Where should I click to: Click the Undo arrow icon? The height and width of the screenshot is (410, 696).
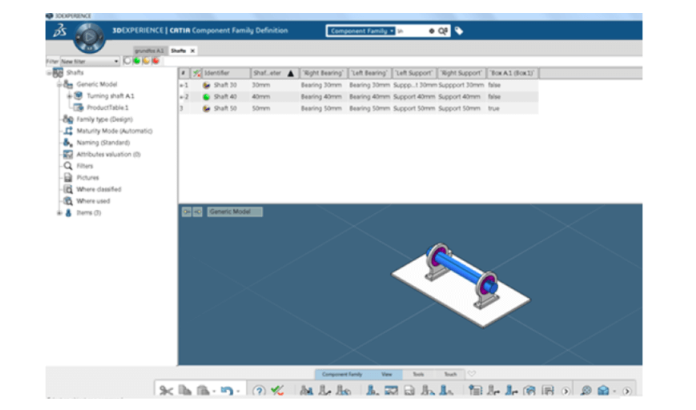227,390
